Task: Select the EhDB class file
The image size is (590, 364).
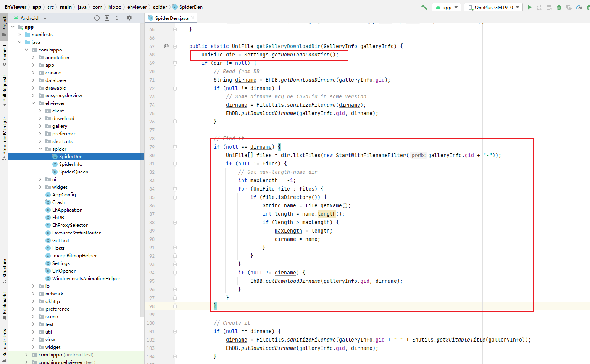Action: tap(58, 218)
